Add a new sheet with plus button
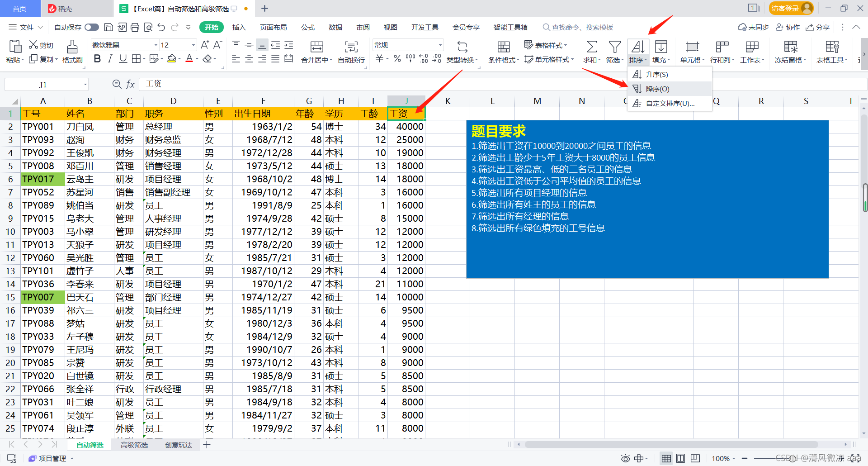868x466 pixels. coord(207,445)
